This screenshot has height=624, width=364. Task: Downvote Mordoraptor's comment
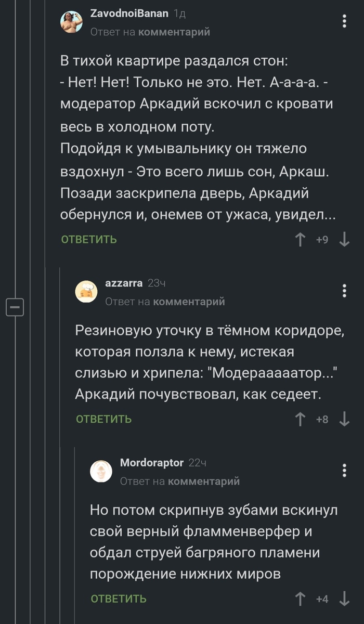pyautogui.click(x=344, y=599)
